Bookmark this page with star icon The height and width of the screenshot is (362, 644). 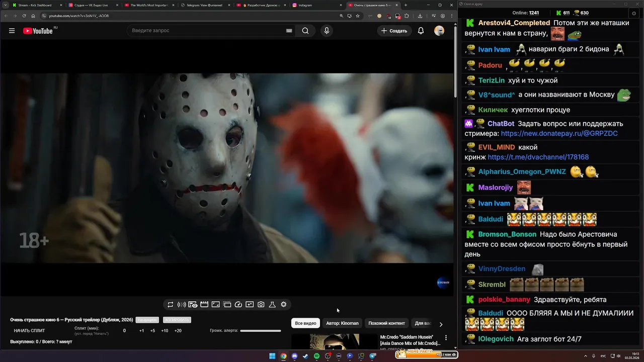point(358,16)
